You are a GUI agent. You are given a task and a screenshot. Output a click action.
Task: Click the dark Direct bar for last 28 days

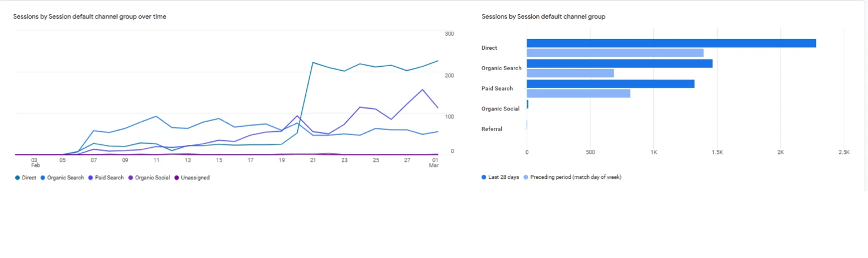pyautogui.click(x=671, y=44)
